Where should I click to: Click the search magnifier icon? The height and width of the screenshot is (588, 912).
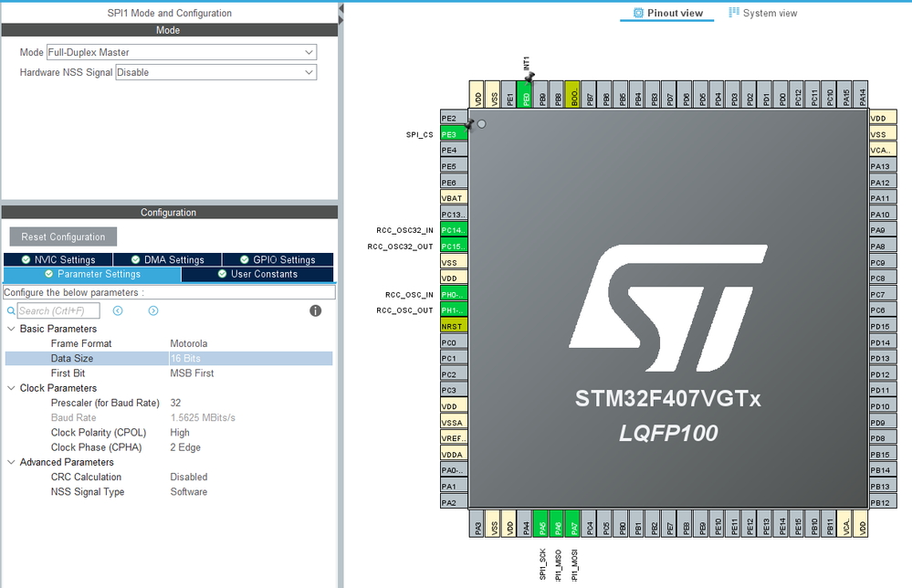pos(10,311)
